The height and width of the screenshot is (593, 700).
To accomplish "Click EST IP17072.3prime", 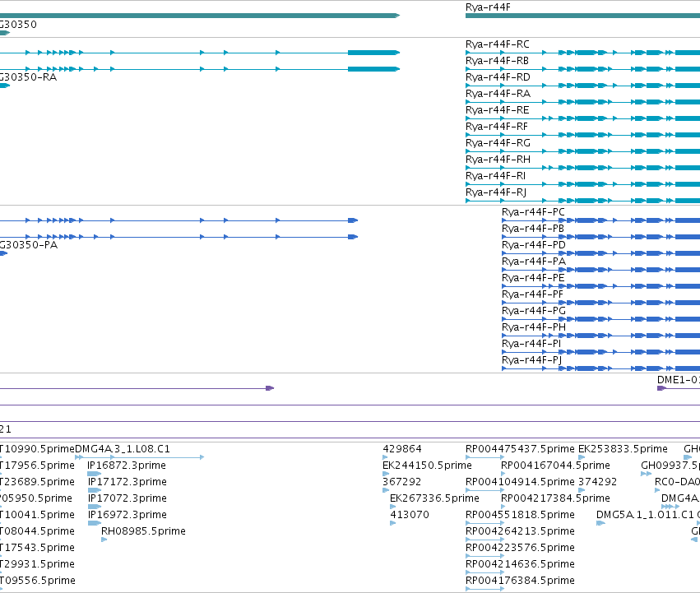I will (127, 498).
